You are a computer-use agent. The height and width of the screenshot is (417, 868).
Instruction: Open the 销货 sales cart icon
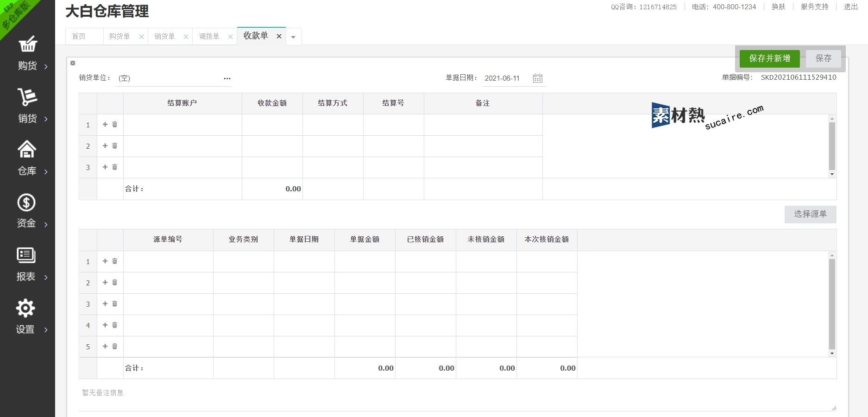click(x=27, y=97)
